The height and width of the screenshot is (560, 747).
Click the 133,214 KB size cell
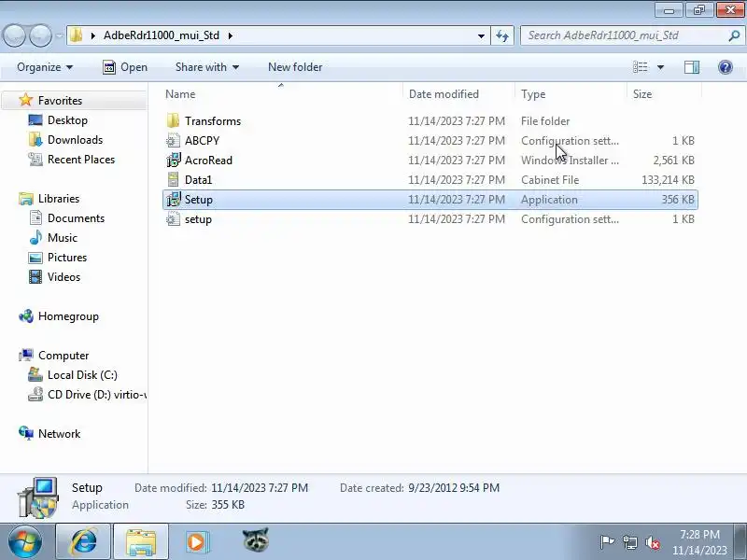click(x=668, y=179)
